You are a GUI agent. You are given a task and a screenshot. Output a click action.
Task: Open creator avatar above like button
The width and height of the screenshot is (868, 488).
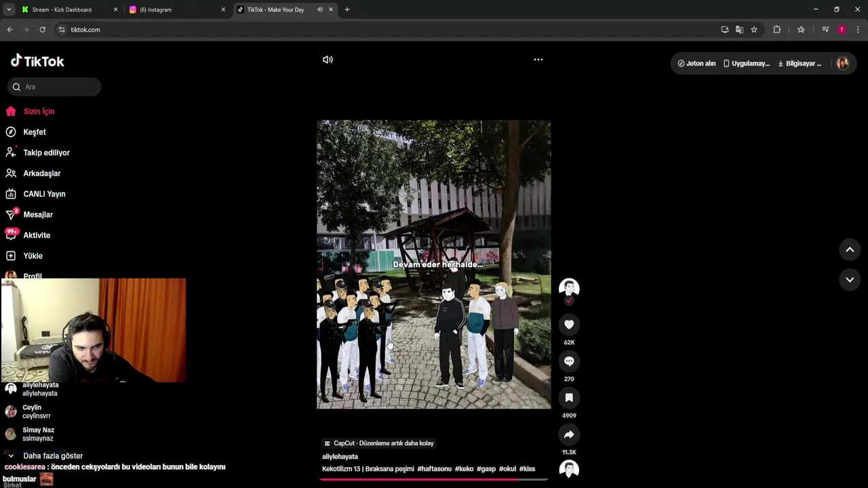coord(569,287)
